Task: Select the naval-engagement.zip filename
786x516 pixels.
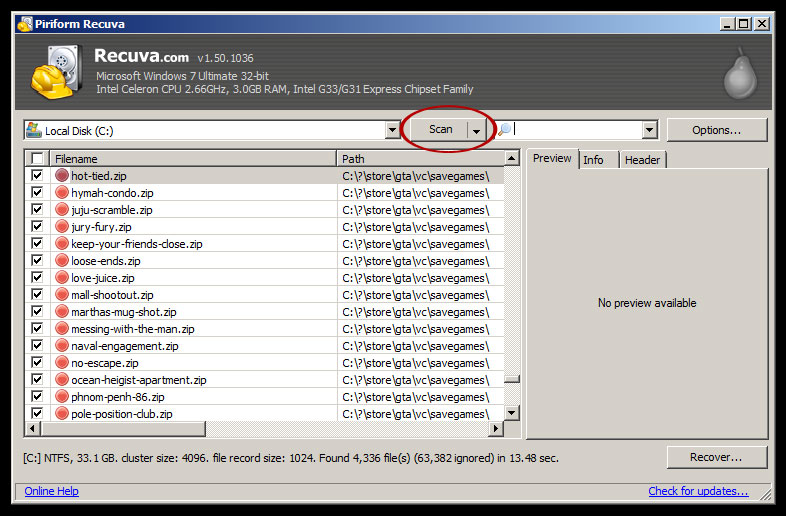Action: [x=125, y=346]
